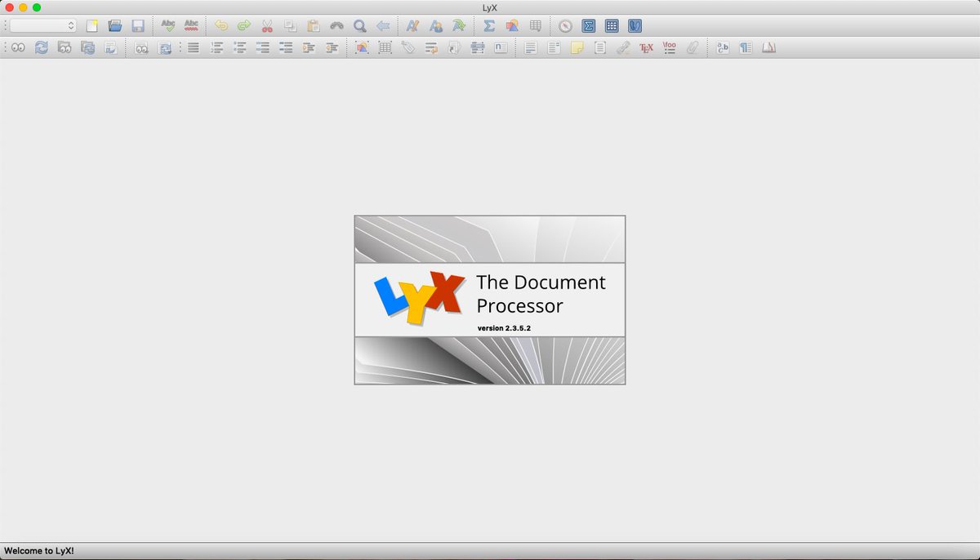This screenshot has width=980, height=560.
Task: Decrease list depth icon
Action: tap(332, 48)
